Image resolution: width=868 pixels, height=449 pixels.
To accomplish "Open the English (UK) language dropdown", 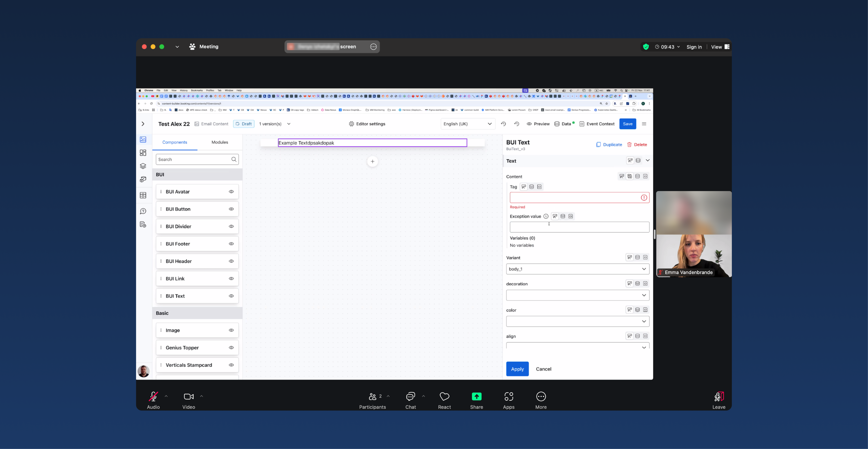I will tap(468, 124).
